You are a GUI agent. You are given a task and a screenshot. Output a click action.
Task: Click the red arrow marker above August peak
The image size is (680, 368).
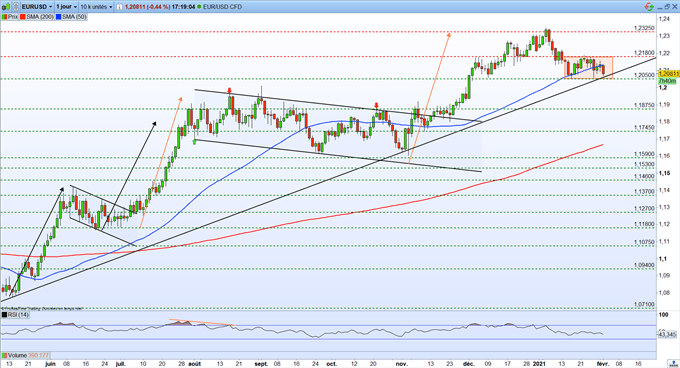click(x=229, y=91)
